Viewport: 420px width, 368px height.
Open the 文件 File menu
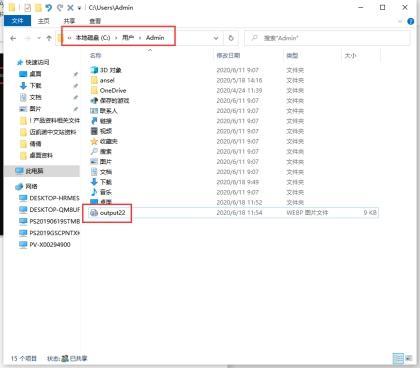point(17,21)
